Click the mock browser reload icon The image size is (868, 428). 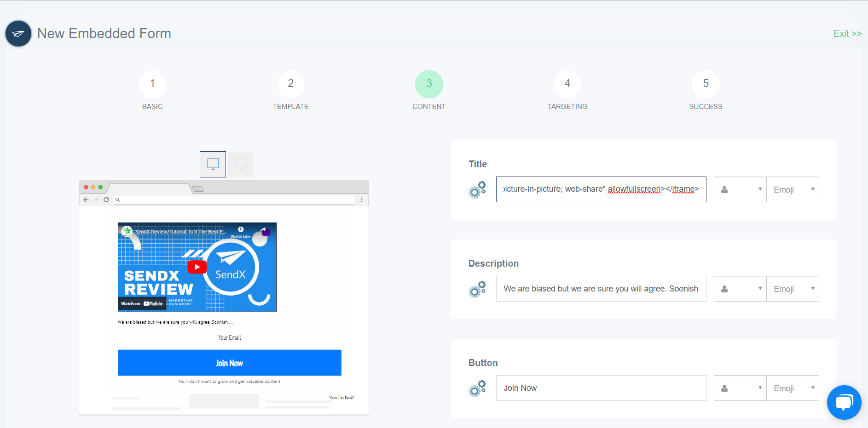(x=106, y=200)
